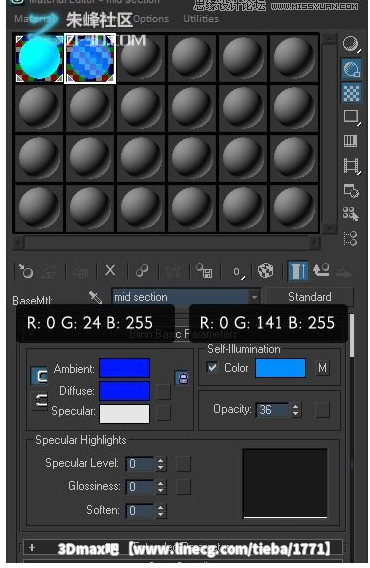Open the Material ID Channel flyout
This screenshot has height=568, width=370.
coord(237,272)
